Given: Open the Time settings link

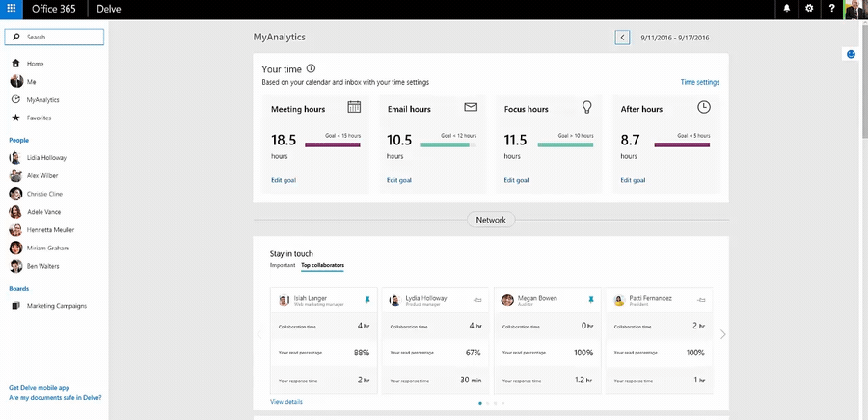Looking at the screenshot, I should (x=699, y=83).
